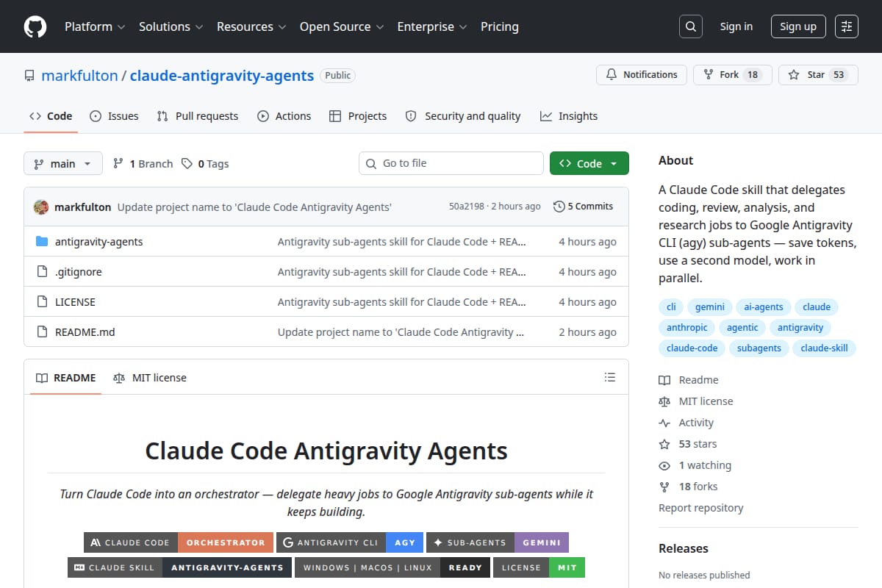Screen dimensions: 882x588
Task: Click the claude-skill topic tag
Action: coord(824,348)
